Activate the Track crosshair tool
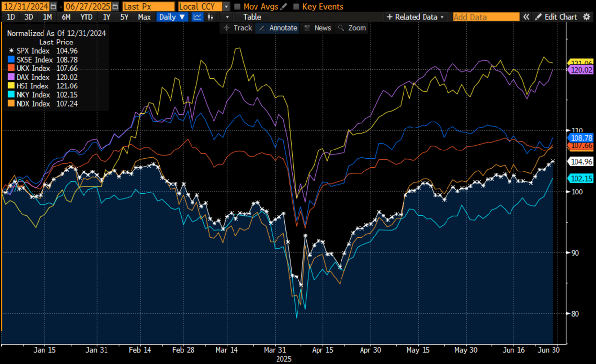Viewport: 596px width, 364px height. [x=237, y=28]
